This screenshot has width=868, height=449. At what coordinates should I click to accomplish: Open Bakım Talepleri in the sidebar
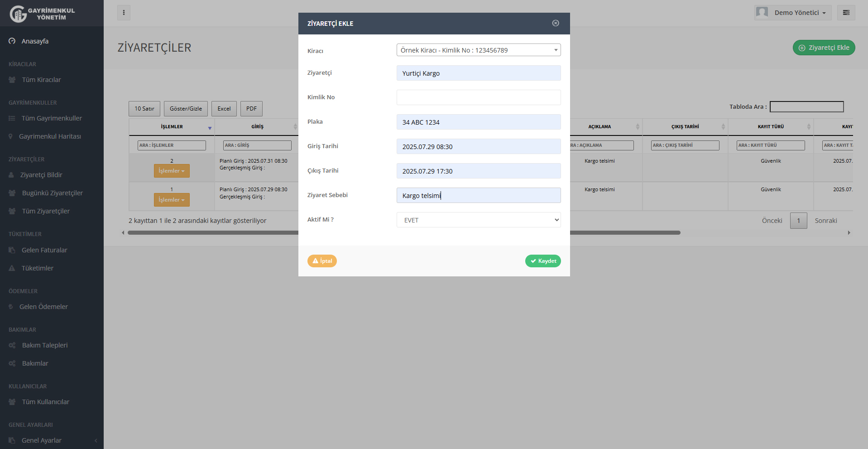[44, 345]
